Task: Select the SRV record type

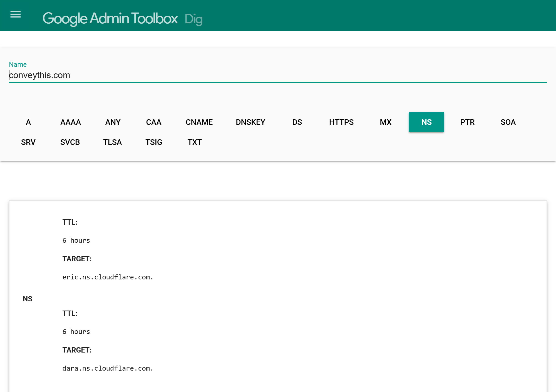Action: [x=28, y=142]
